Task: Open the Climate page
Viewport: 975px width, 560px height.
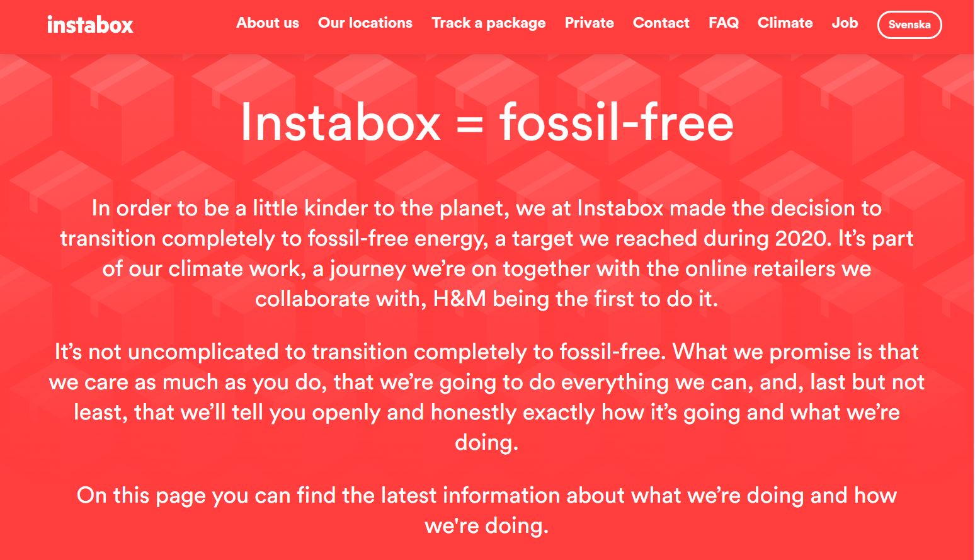Action: pos(785,23)
